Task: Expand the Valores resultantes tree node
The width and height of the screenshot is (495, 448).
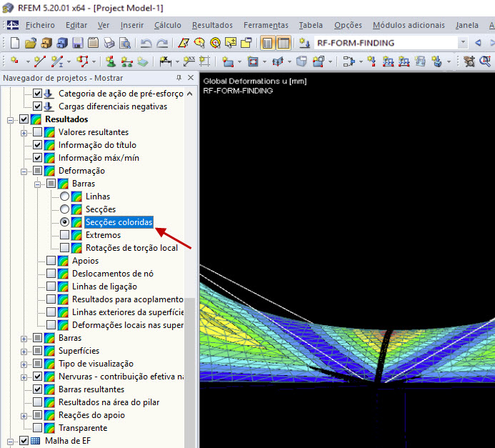Action: click(x=24, y=132)
